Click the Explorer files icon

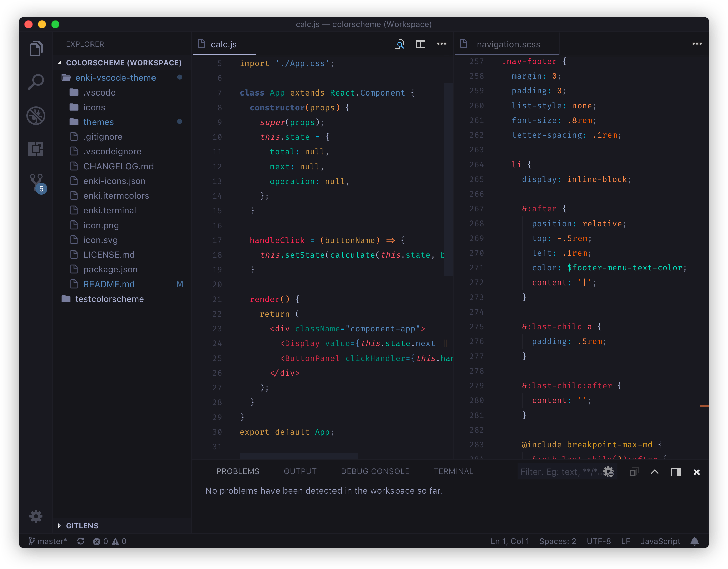(x=36, y=49)
